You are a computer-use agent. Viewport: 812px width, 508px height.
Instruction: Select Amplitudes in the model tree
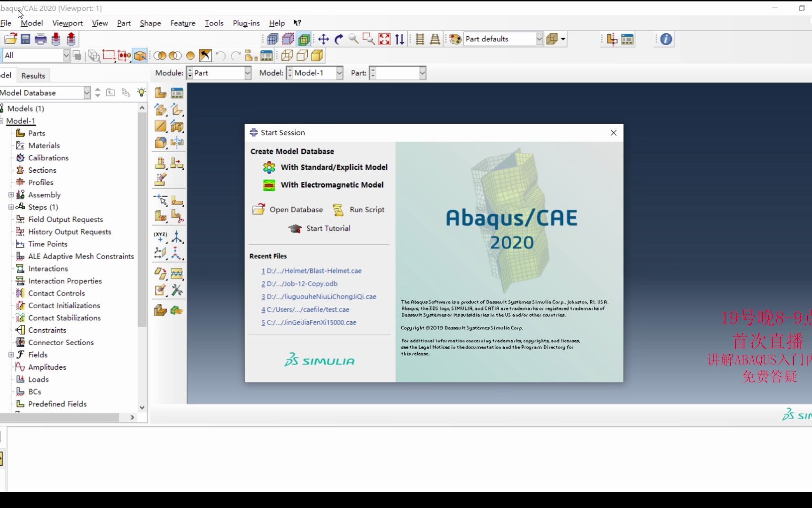[x=47, y=367]
